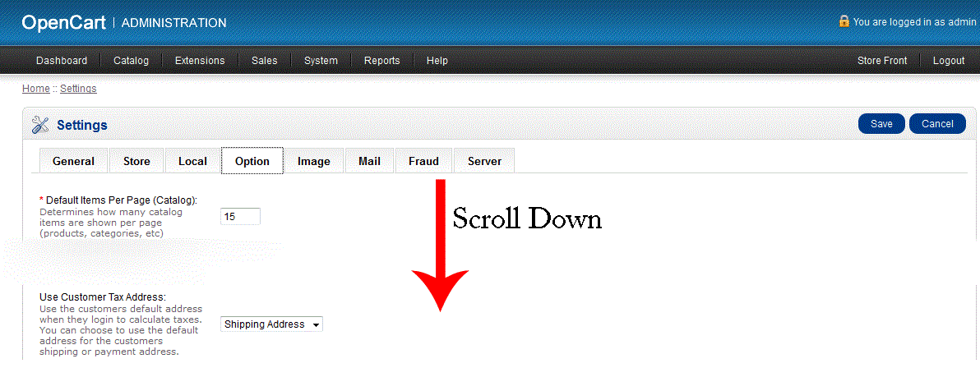This screenshot has width=980, height=377.
Task: Open the Extensions menu
Action: point(200,61)
